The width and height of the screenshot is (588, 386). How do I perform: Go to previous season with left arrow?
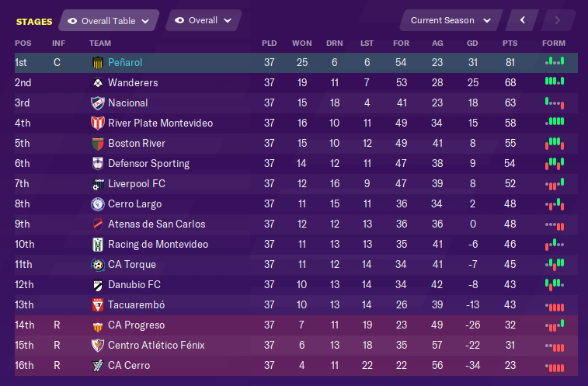[522, 20]
